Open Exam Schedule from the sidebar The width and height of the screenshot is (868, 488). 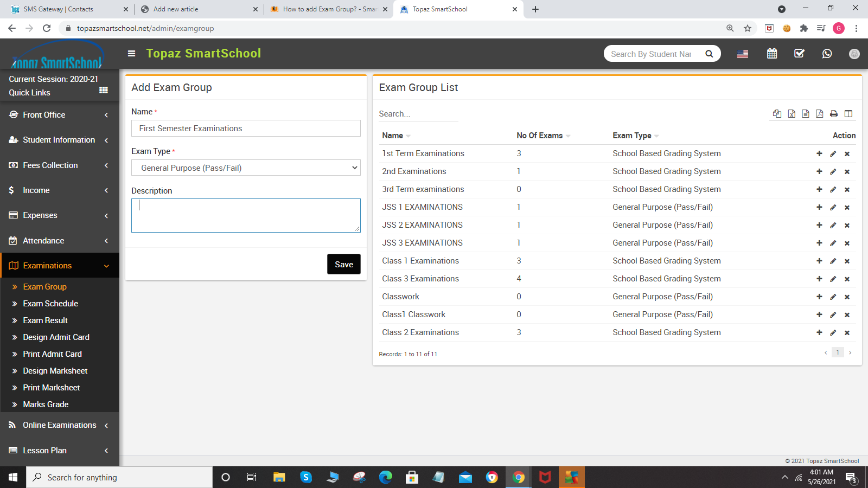pos(50,303)
